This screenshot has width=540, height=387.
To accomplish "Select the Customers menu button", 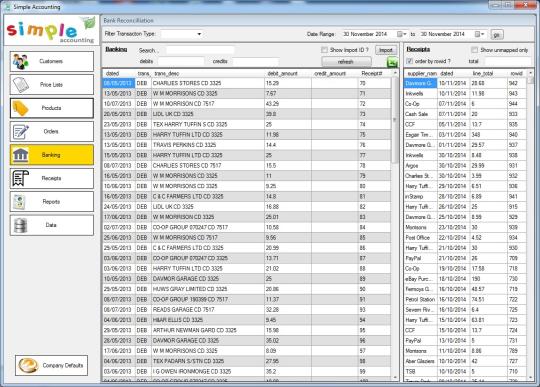I will tap(52, 61).
